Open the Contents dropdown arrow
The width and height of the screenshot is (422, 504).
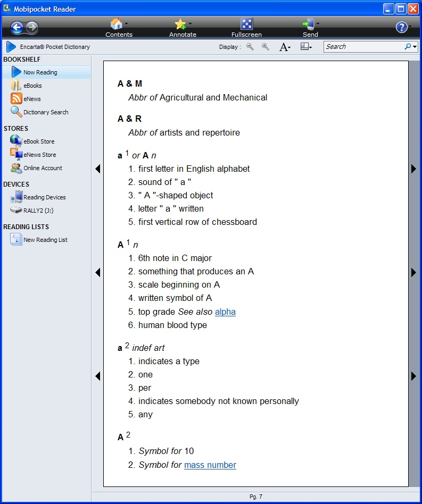coord(127,23)
